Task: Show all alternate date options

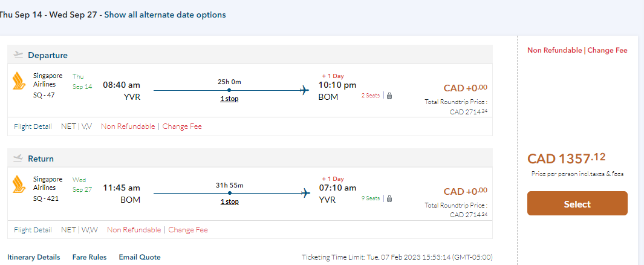Action: click(165, 15)
